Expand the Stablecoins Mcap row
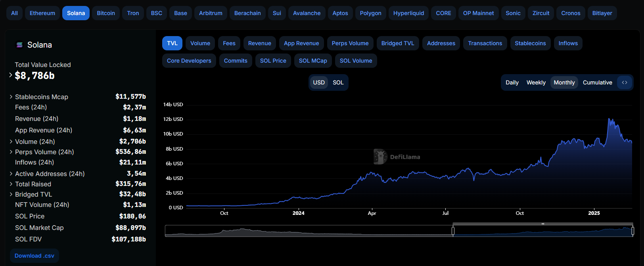644x266 pixels. pyautogui.click(x=11, y=97)
